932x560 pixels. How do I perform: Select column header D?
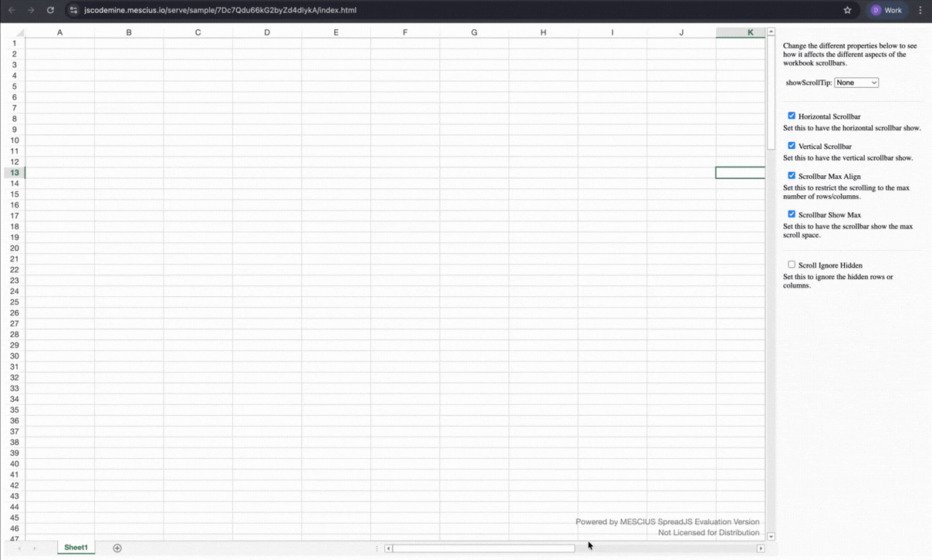coord(267,32)
